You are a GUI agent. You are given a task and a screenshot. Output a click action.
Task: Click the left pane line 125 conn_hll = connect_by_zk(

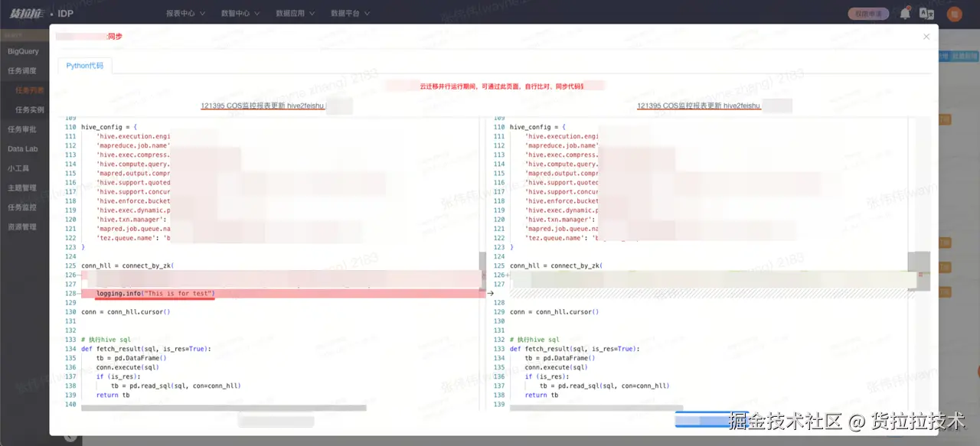tap(128, 266)
